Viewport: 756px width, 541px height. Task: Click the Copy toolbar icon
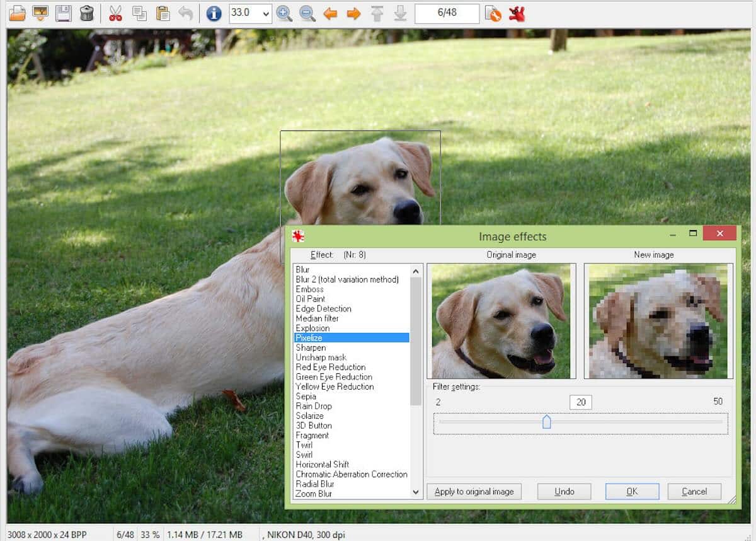coord(139,13)
